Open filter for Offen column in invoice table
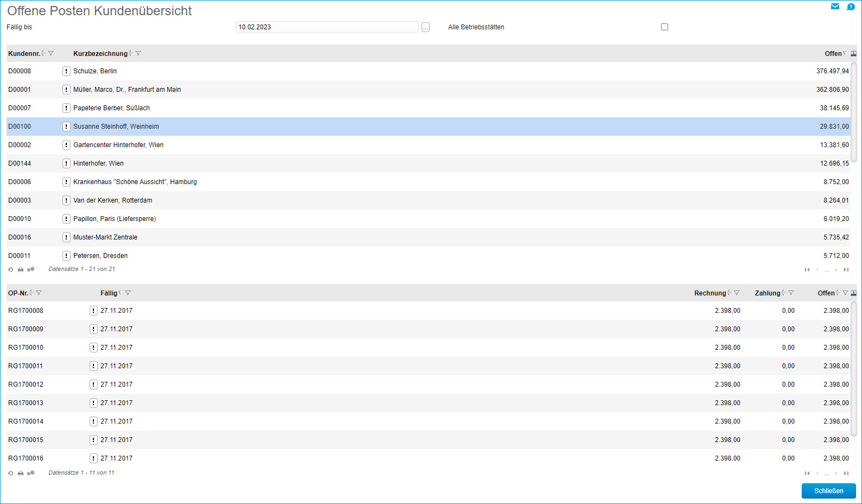This screenshot has width=862, height=504. click(846, 293)
